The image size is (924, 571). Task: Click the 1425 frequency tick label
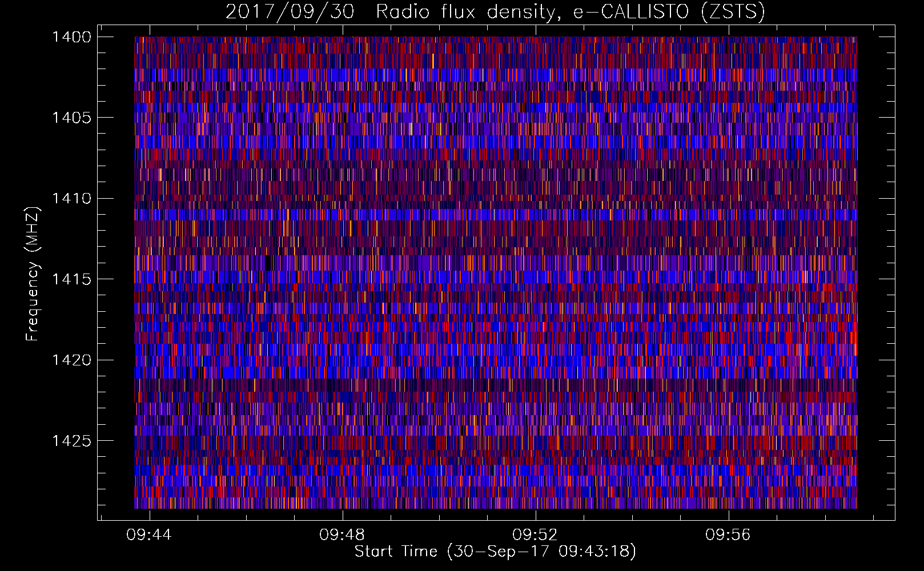(x=71, y=441)
